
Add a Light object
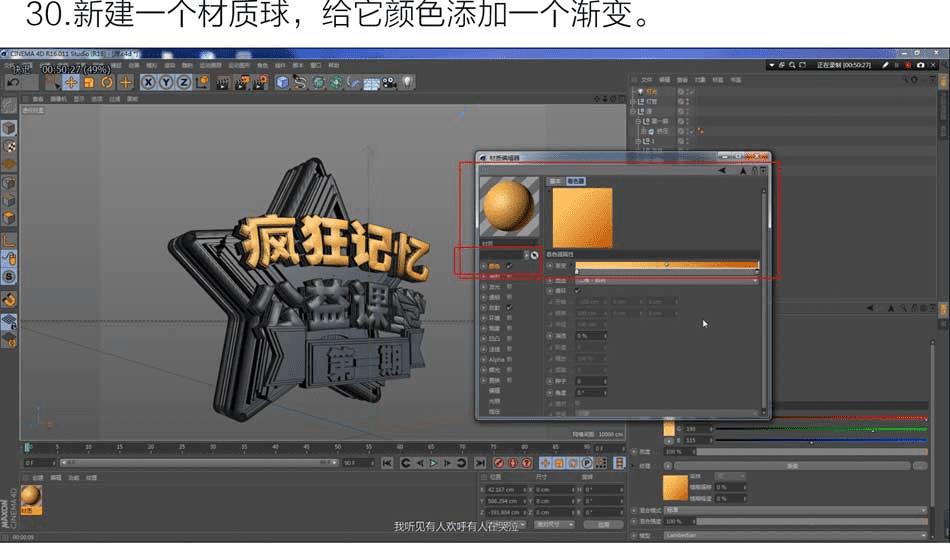407,82
